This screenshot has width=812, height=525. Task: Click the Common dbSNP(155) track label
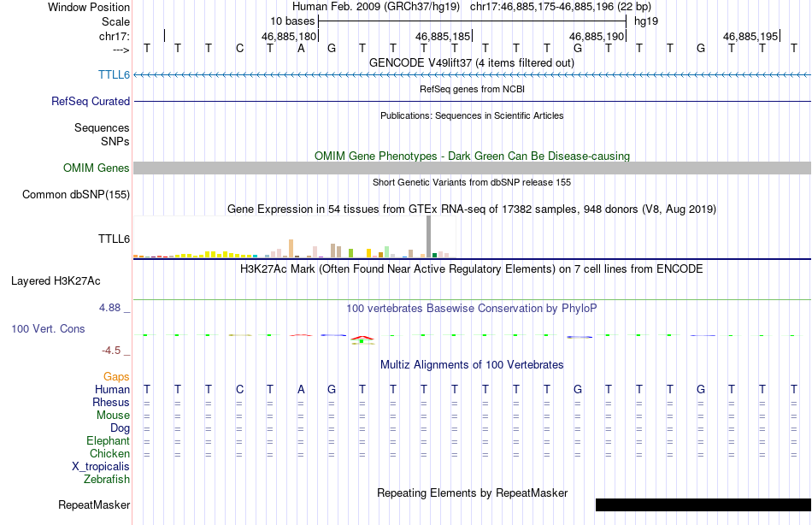76,194
